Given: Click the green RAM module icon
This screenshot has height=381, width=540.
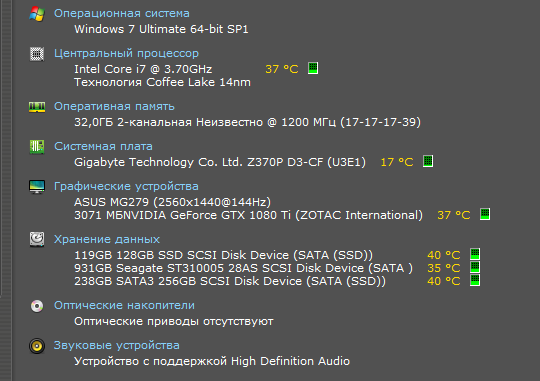Looking at the screenshot, I should click(37, 107).
